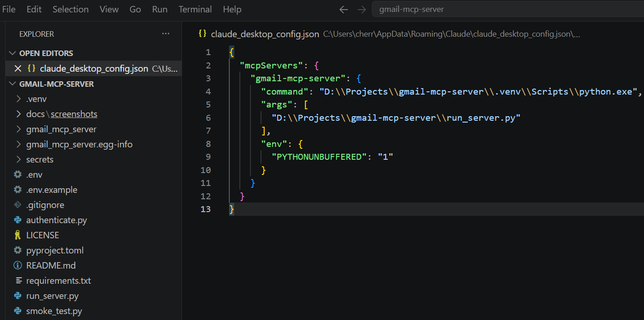Click the EXPLORER panel title
Image resolution: width=644 pixels, height=320 pixels.
pos(37,34)
